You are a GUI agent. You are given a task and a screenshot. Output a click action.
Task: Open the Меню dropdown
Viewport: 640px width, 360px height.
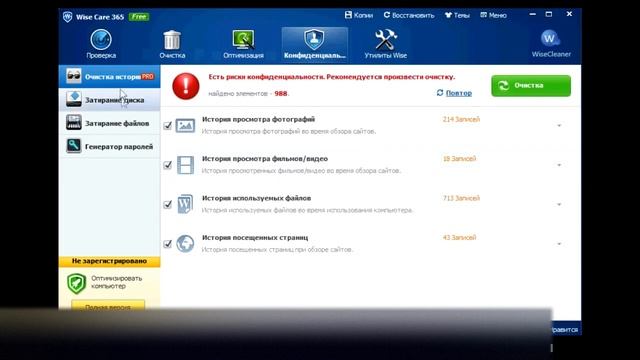click(493, 15)
